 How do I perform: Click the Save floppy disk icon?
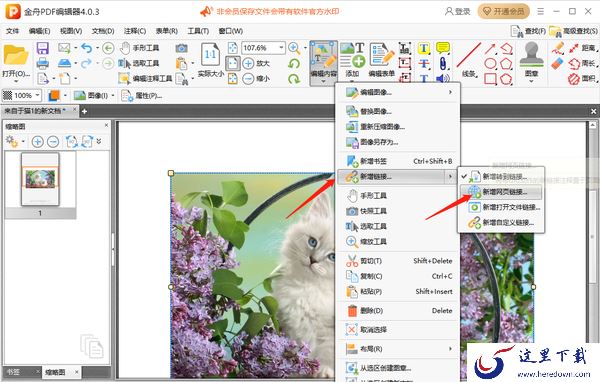(42, 48)
